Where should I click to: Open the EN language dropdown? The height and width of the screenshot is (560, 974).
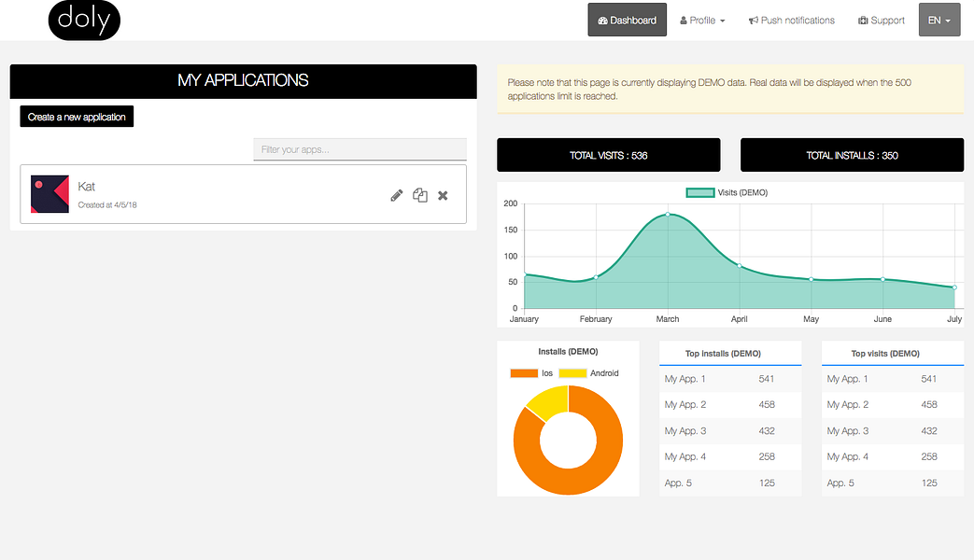[x=939, y=20]
